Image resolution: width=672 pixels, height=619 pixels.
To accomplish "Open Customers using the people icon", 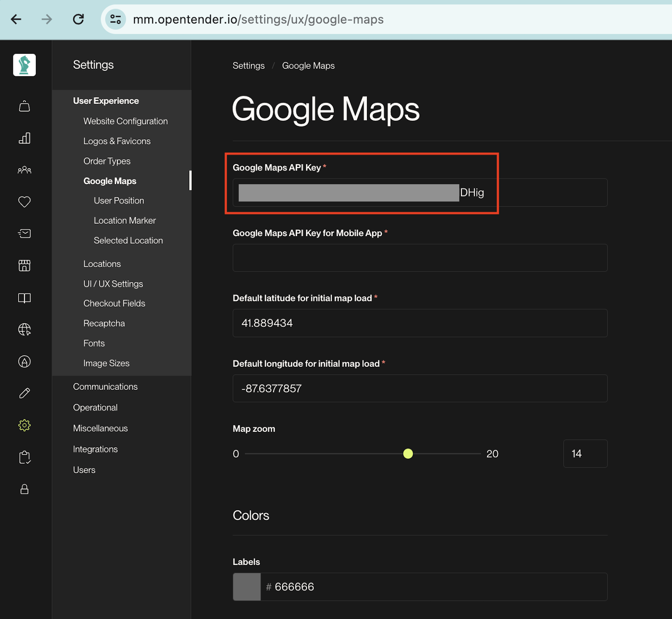I will point(24,170).
